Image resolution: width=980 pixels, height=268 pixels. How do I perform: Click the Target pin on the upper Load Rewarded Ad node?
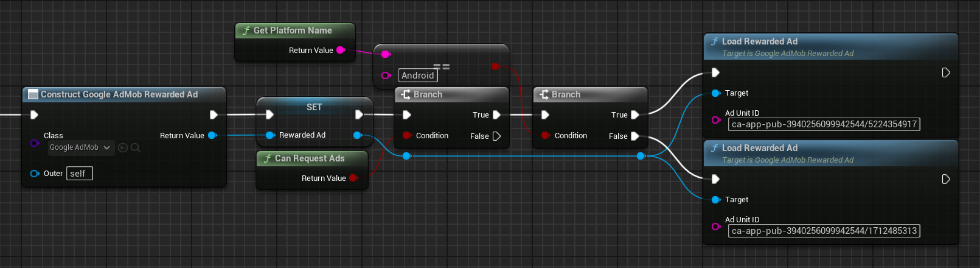[716, 93]
